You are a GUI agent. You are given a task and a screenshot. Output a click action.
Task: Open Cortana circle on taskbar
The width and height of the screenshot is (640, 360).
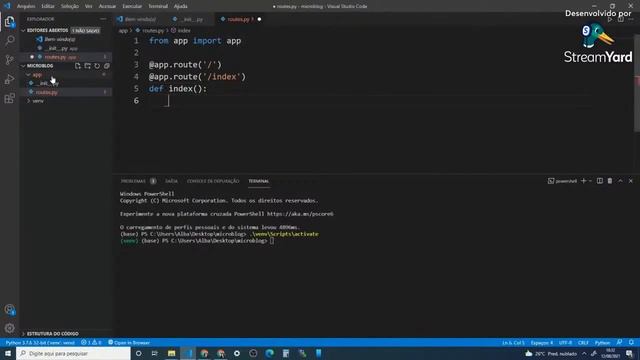coord(138,353)
